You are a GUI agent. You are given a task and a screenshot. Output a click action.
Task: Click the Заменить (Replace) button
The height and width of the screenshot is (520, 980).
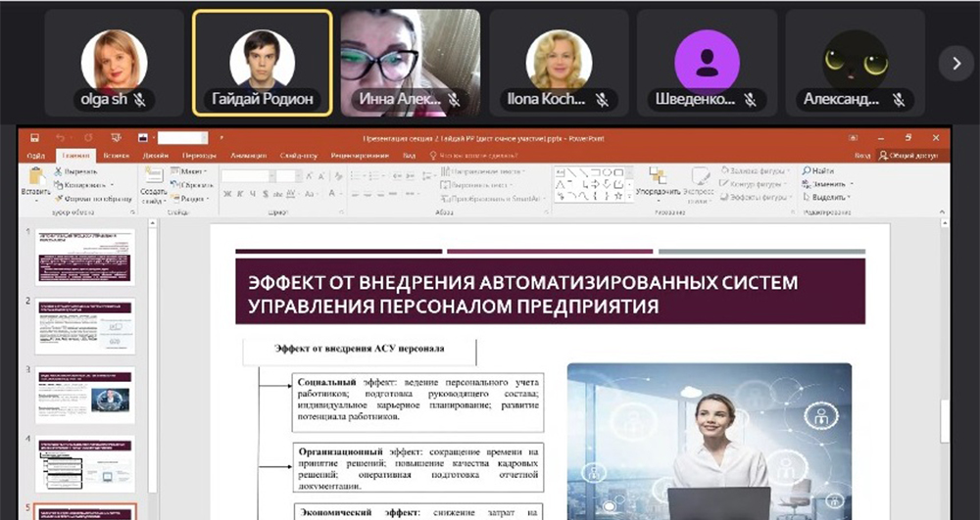[826, 184]
